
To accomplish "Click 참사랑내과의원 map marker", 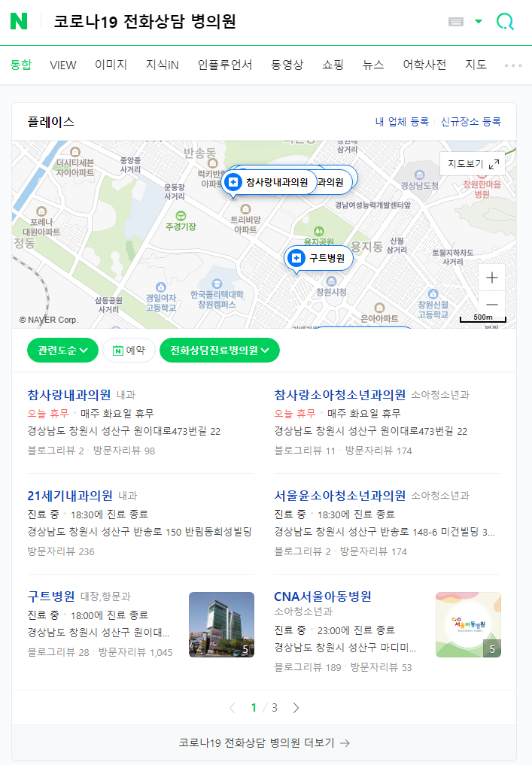I will pyautogui.click(x=269, y=183).
